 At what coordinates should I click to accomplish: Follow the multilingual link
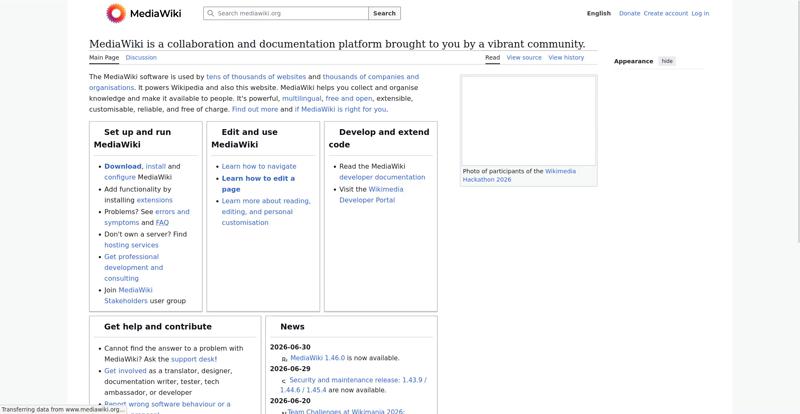(x=302, y=99)
